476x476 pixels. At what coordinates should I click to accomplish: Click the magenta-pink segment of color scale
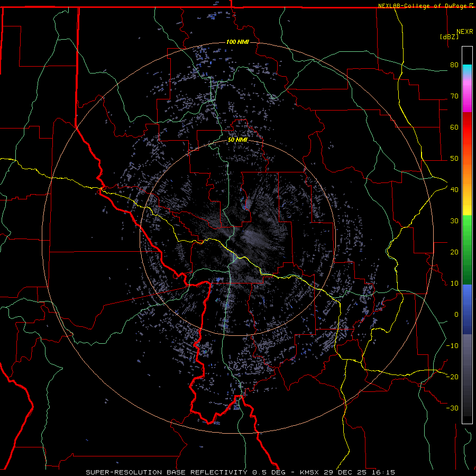pos(467,94)
